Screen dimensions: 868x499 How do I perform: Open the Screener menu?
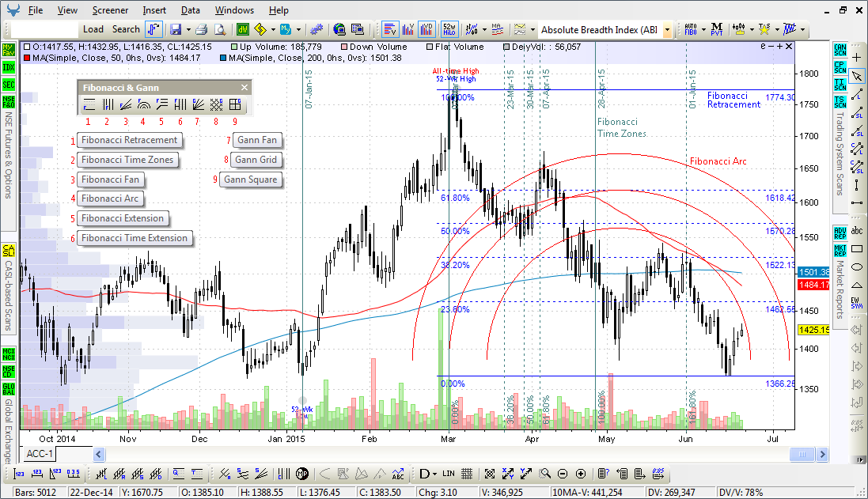(110, 10)
